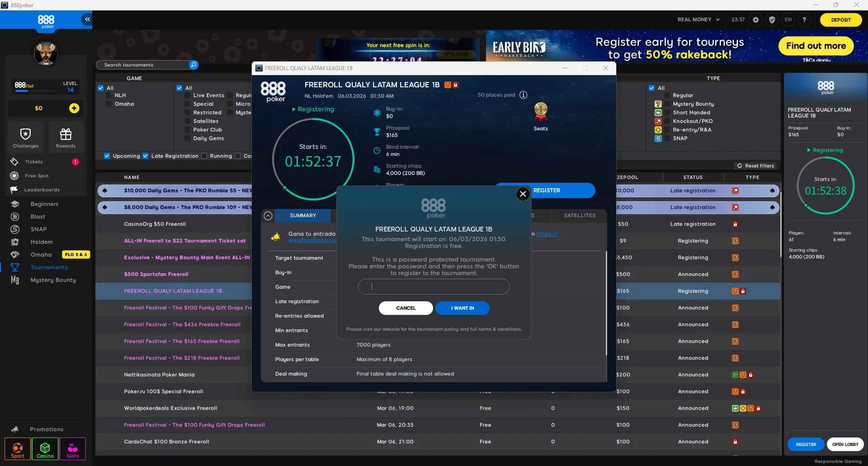Open the Sport section

(17, 449)
